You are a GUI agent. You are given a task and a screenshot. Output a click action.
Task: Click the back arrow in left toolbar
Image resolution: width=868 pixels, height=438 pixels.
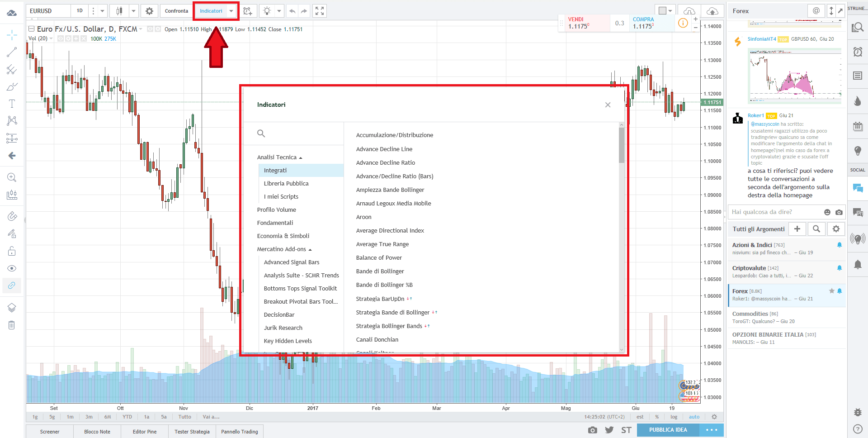[x=12, y=155]
